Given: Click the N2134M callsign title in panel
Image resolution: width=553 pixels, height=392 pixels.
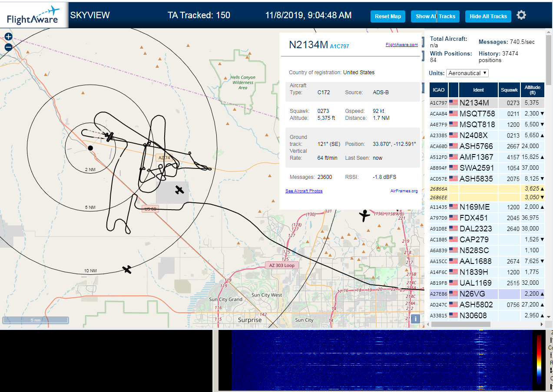Looking at the screenshot, I should click(x=308, y=44).
